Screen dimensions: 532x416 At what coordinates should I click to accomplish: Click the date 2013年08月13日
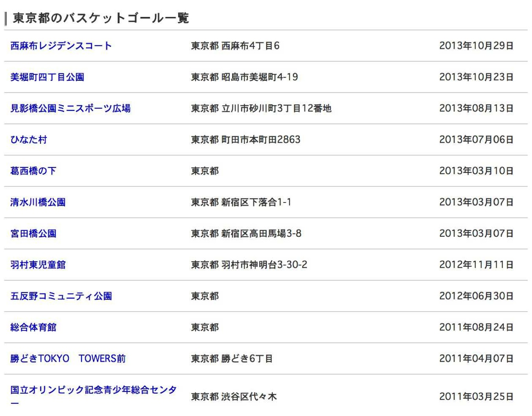coord(476,108)
